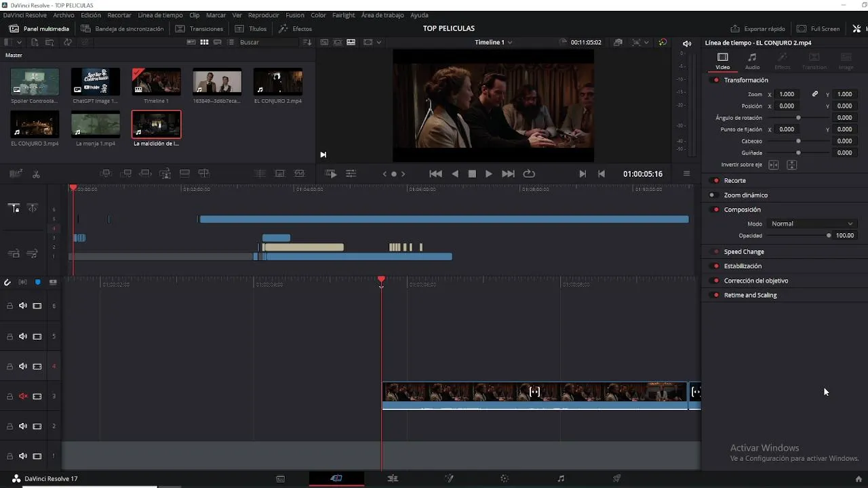Open the viewer options hamburger menu
Viewport: 868px width, 488px height.
pyautogui.click(x=686, y=174)
